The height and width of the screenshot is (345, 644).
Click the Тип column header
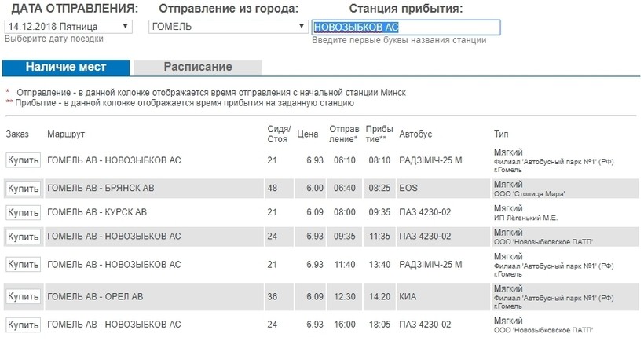tap(501, 134)
